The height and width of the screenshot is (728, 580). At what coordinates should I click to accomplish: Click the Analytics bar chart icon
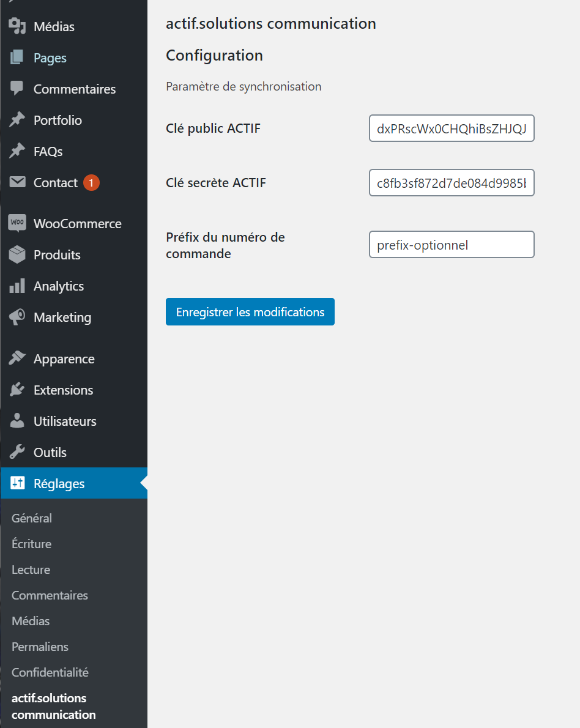[17, 286]
